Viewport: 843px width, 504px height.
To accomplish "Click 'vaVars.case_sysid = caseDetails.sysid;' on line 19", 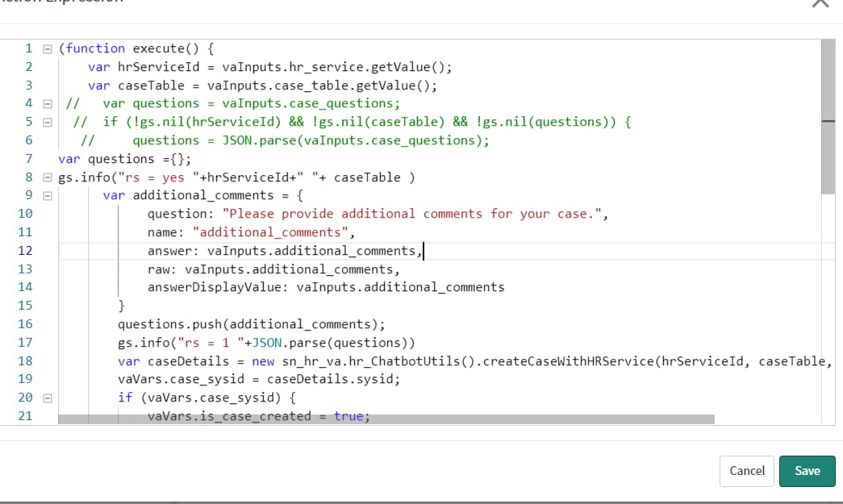I will [259, 379].
